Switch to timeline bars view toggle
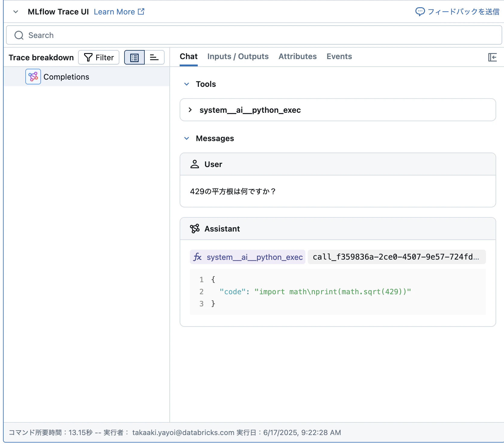Image resolution: width=504 pixels, height=445 pixels. (x=154, y=57)
